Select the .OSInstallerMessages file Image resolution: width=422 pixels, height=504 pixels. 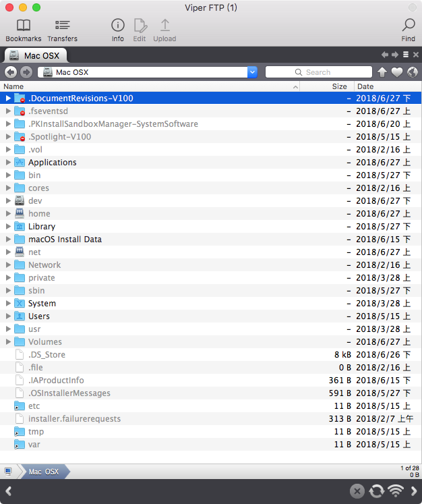pyautogui.click(x=211, y=393)
